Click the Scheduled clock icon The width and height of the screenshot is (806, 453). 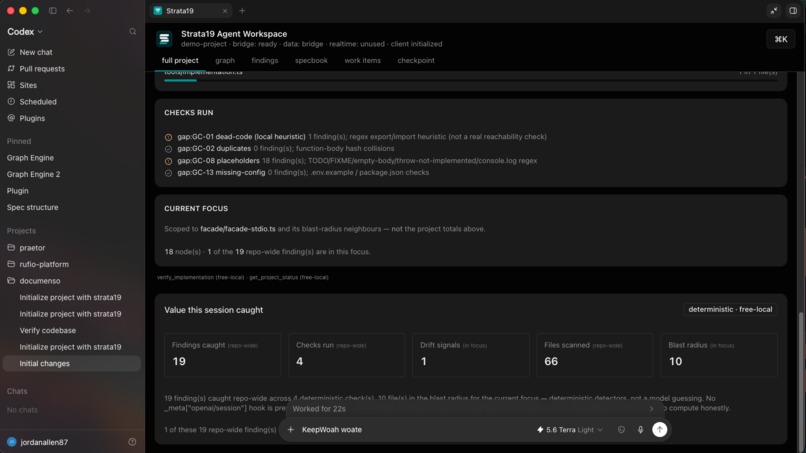coord(11,101)
